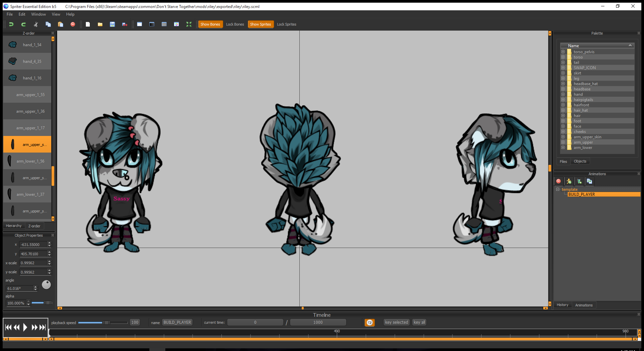
Task: Click the Copy icon in toolbar
Action: click(48, 24)
